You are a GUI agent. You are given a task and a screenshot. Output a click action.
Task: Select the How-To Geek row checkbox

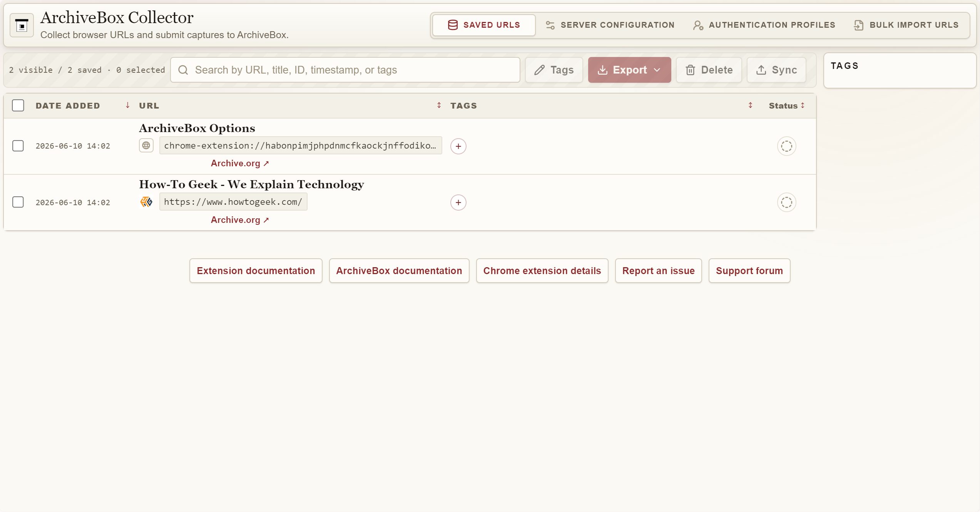click(x=18, y=202)
